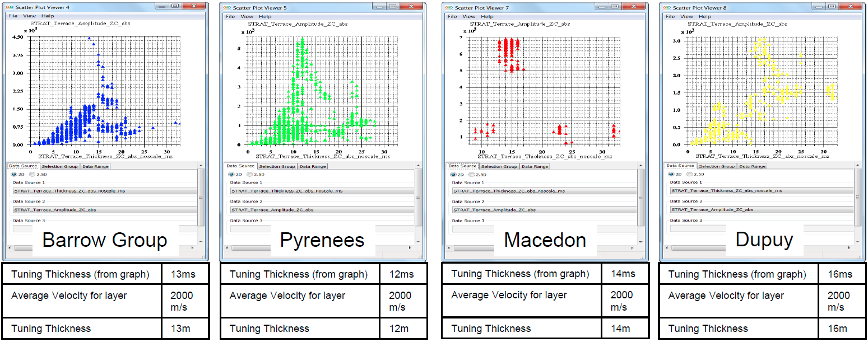Click the scrollbar down arrow in Pyrenees panel

pyautogui.click(x=417, y=242)
